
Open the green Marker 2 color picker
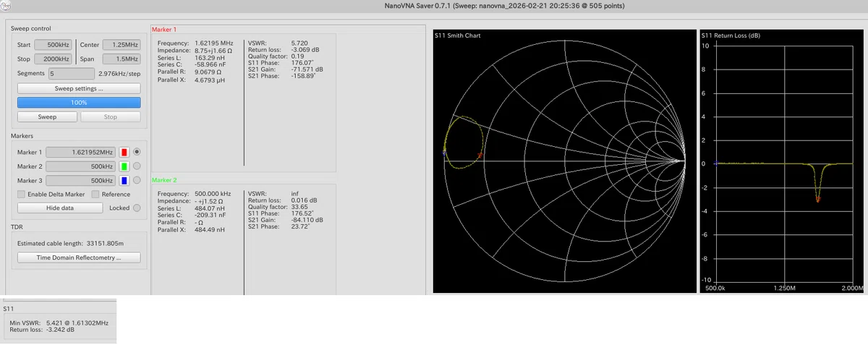coord(124,166)
